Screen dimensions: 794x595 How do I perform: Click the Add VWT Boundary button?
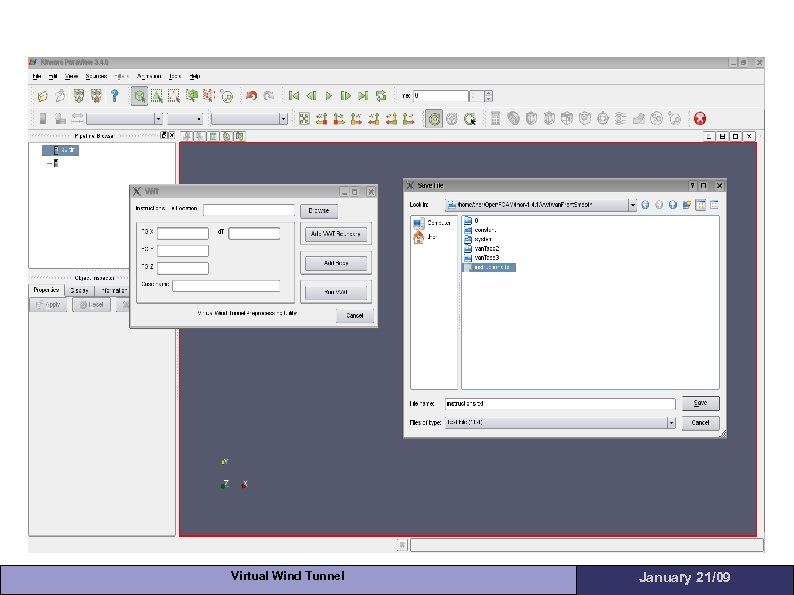coord(336,234)
